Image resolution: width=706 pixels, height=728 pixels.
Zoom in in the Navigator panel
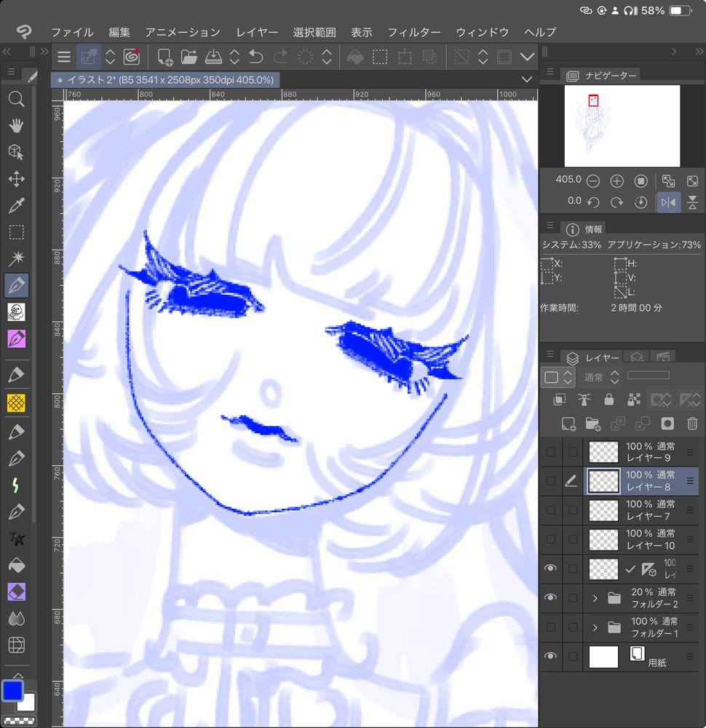(x=617, y=181)
